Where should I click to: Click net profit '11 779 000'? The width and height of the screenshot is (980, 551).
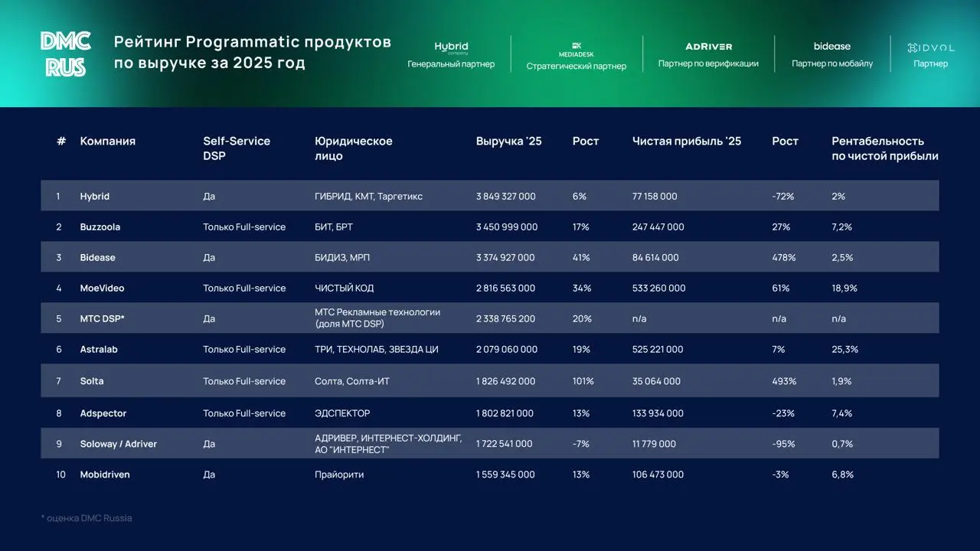pos(654,444)
